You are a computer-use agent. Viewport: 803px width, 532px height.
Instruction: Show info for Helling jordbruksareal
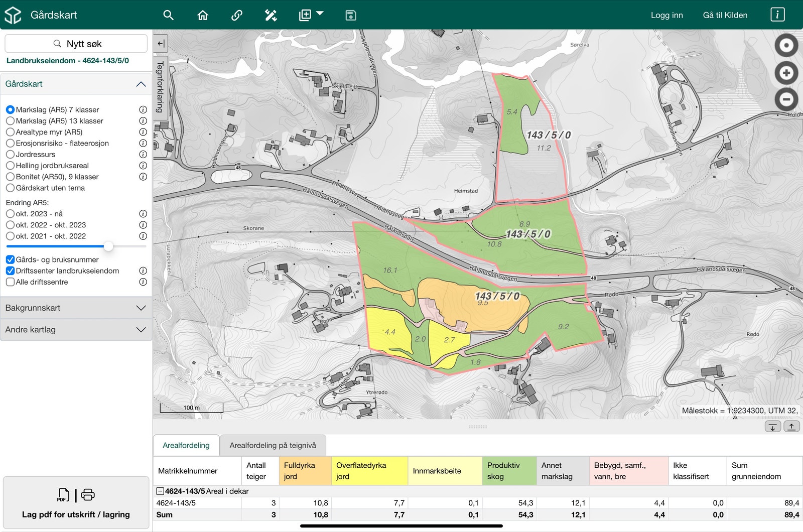[x=143, y=166]
